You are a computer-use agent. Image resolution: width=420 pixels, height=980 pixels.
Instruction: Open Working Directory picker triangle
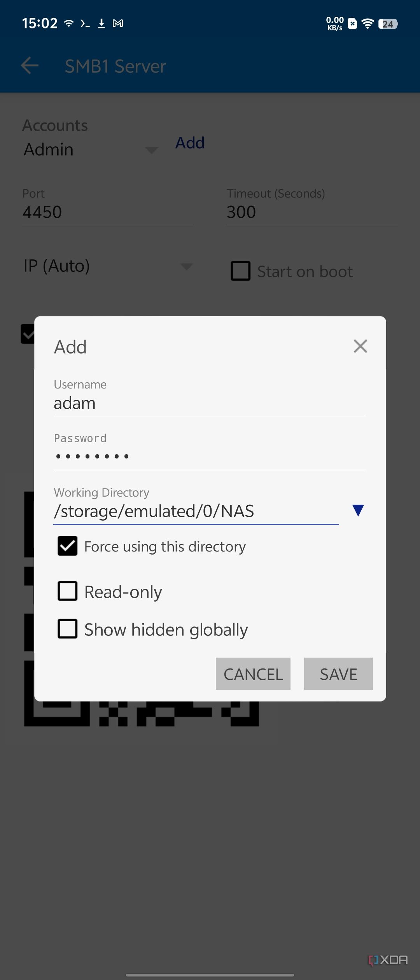coord(358,511)
